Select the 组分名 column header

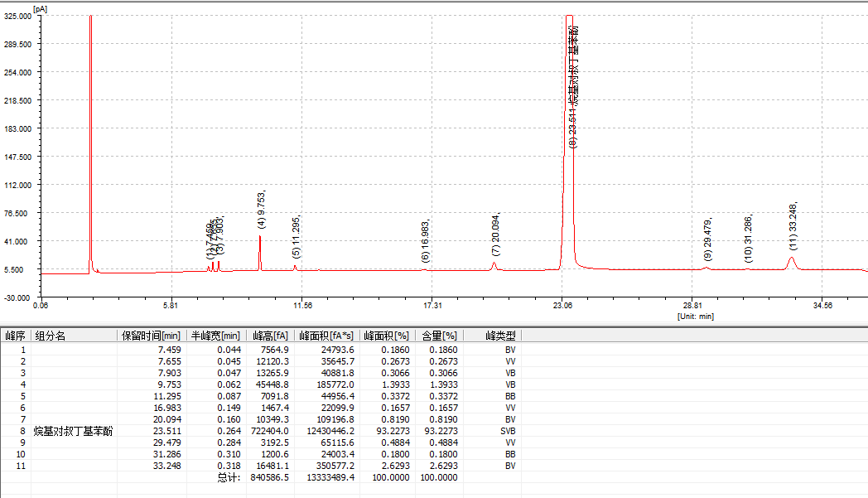[x=49, y=336]
